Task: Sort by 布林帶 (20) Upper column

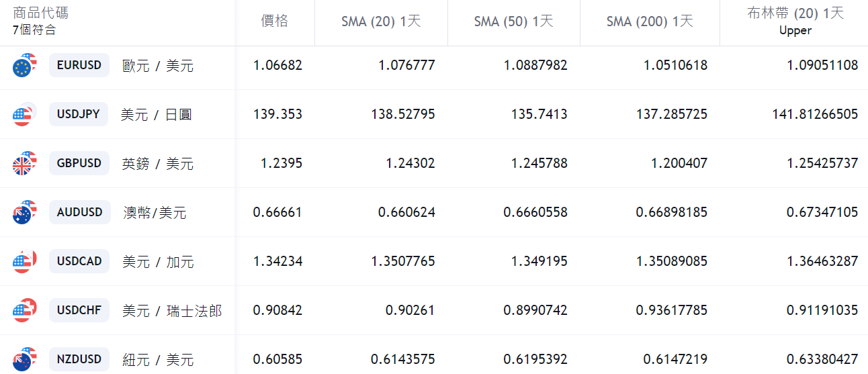Action: tap(795, 21)
